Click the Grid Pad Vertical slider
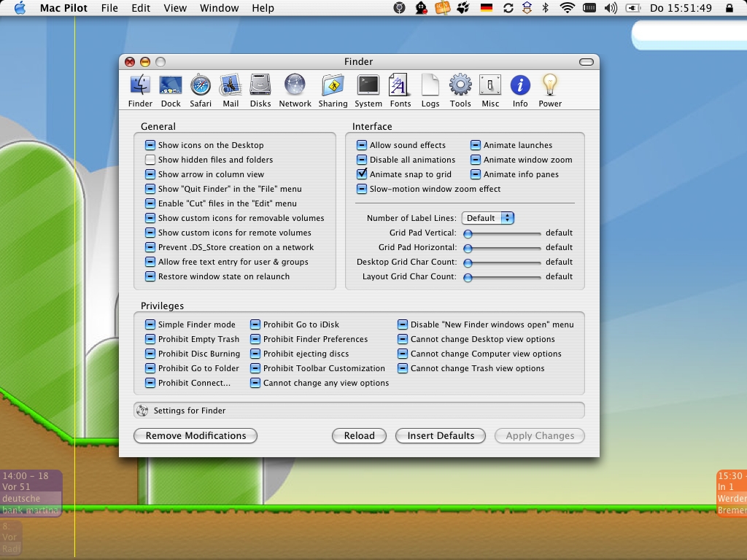Viewport: 747px width, 560px height. point(502,233)
